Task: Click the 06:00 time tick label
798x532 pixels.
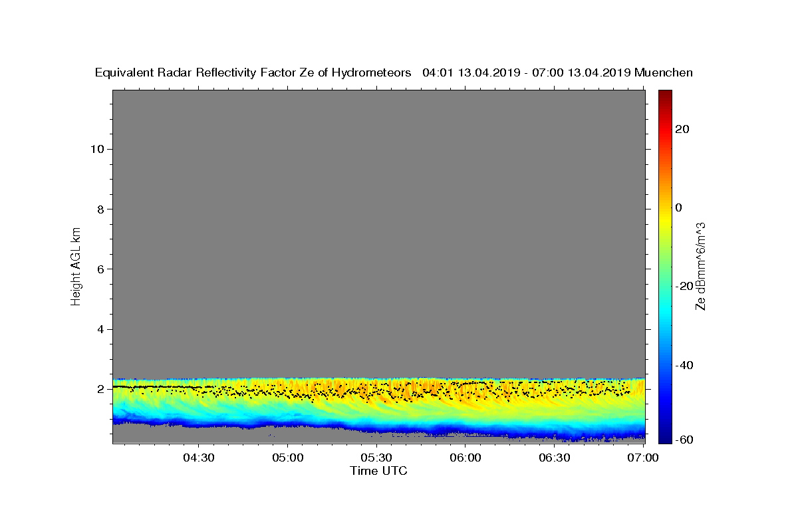Action: pos(465,458)
